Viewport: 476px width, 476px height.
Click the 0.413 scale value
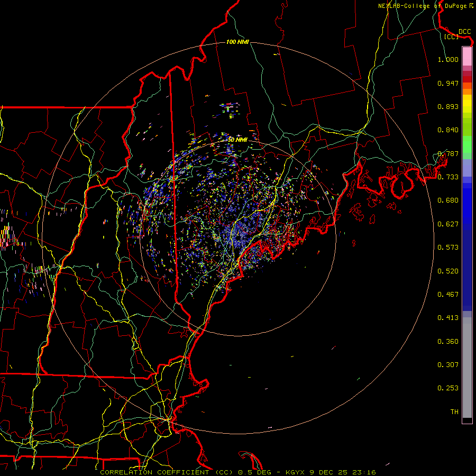pos(448,318)
